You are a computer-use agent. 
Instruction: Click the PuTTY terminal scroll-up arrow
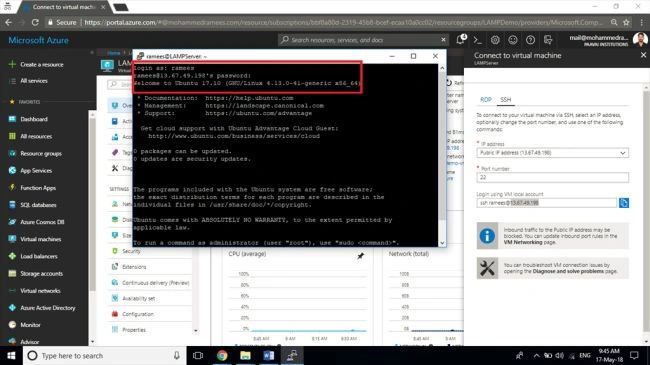(442, 68)
